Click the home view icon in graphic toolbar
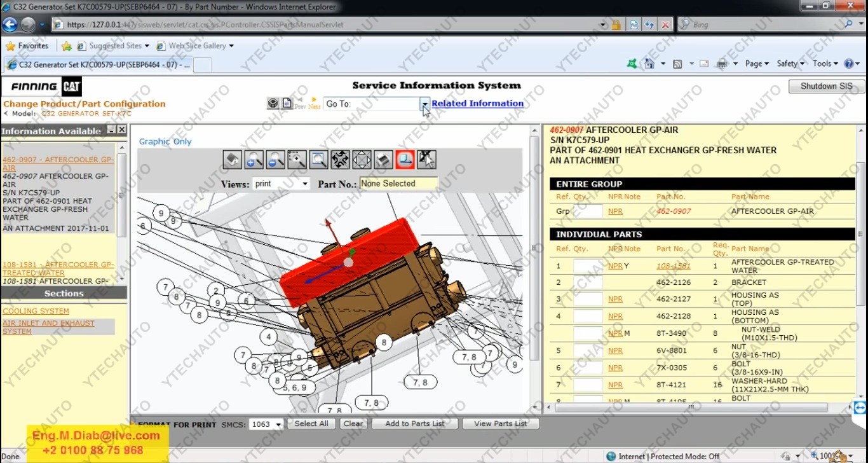 [232, 160]
